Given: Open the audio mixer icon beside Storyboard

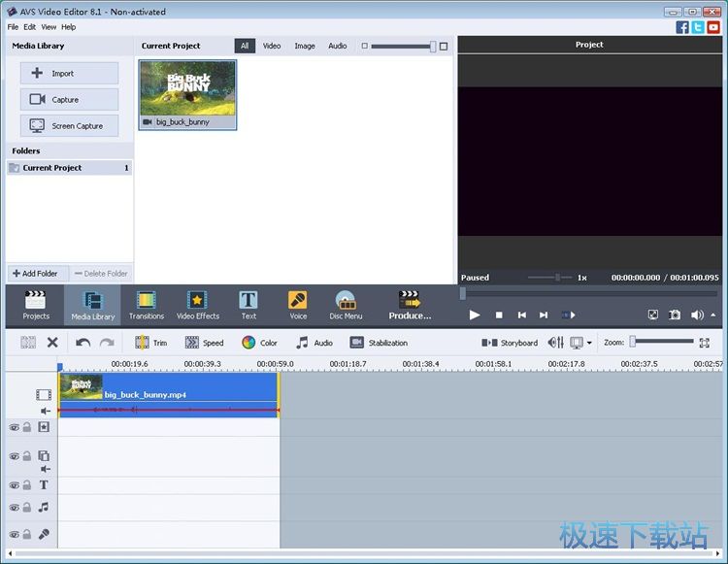Looking at the screenshot, I should coord(555,343).
